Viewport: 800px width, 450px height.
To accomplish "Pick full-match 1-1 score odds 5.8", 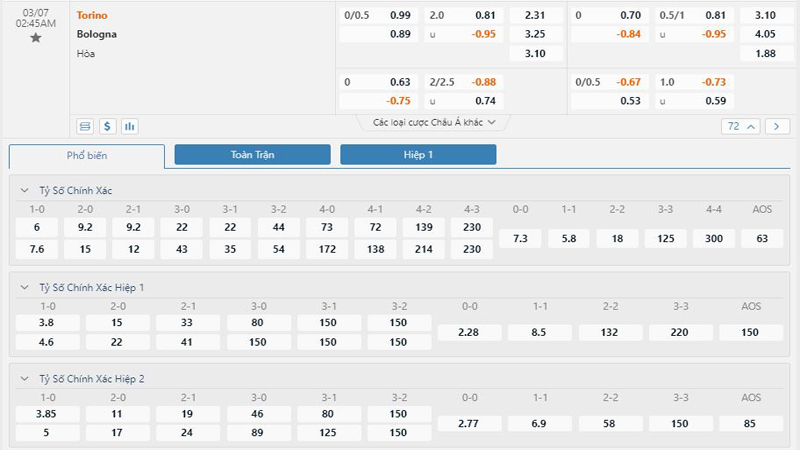I will (569, 238).
